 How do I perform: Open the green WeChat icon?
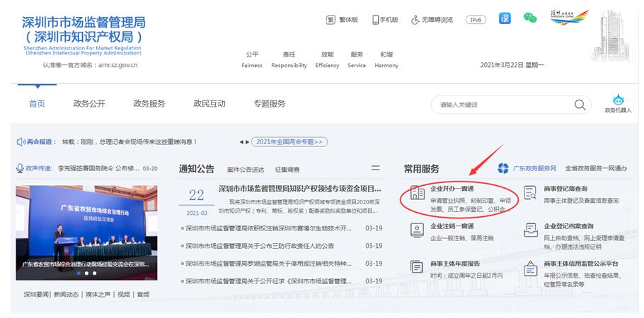[530, 18]
